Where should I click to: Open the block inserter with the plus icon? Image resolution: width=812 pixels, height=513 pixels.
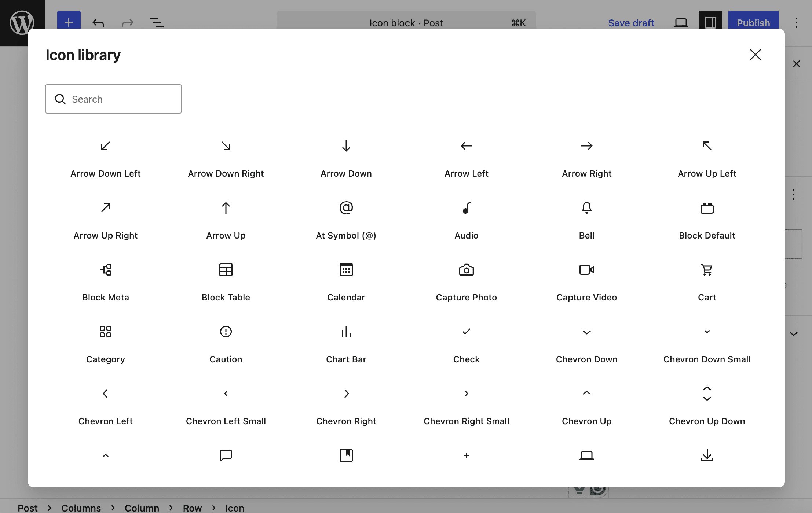[x=69, y=22]
